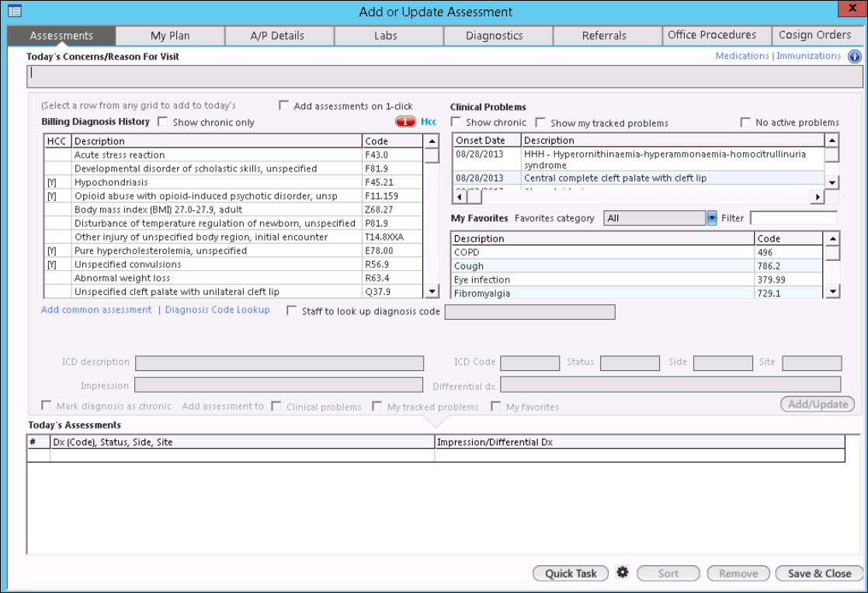The height and width of the screenshot is (593, 868).
Task: Click the red HCC count badge
Action: click(x=405, y=122)
